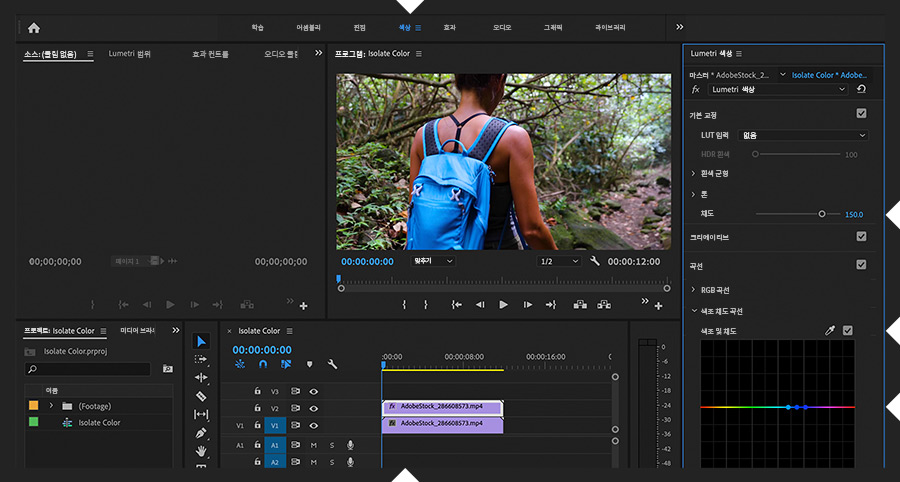Screen dimensions: 900x482
Task: Select the Razor tool
Action: 201,396
